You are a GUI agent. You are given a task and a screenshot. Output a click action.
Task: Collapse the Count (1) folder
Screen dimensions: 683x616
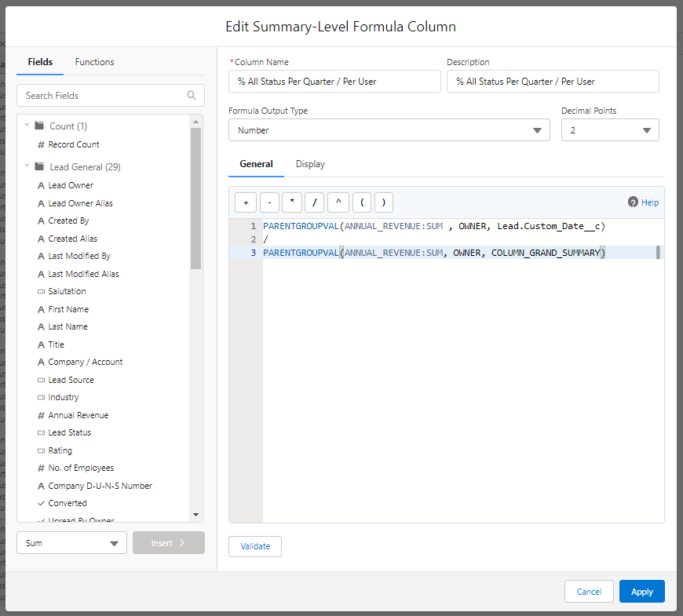27,126
